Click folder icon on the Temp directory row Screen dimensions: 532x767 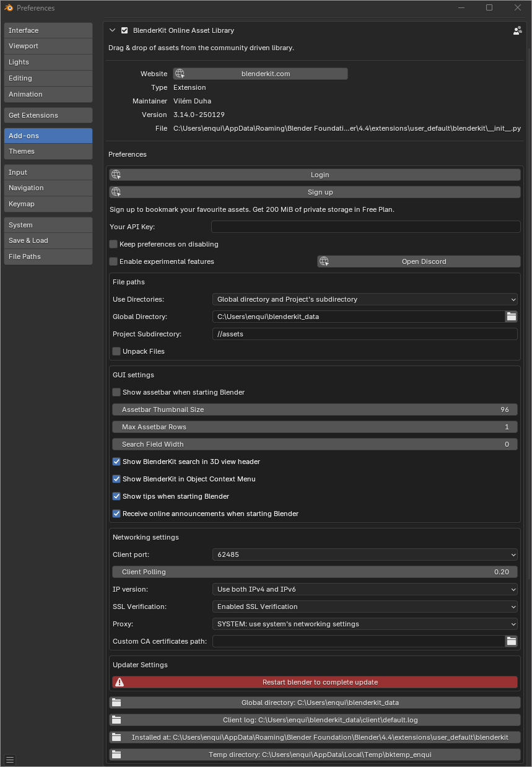click(116, 755)
